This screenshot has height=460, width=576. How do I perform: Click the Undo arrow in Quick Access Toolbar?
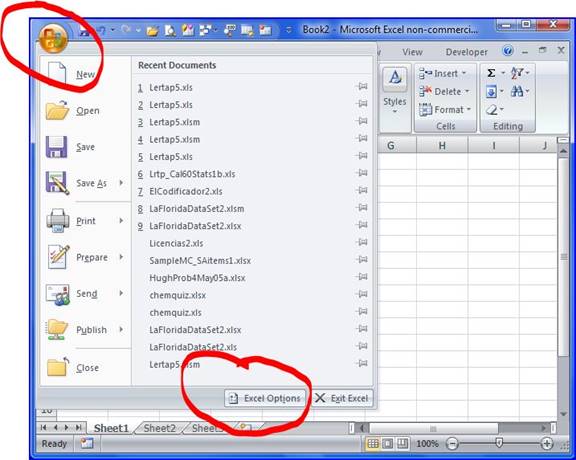click(x=101, y=30)
